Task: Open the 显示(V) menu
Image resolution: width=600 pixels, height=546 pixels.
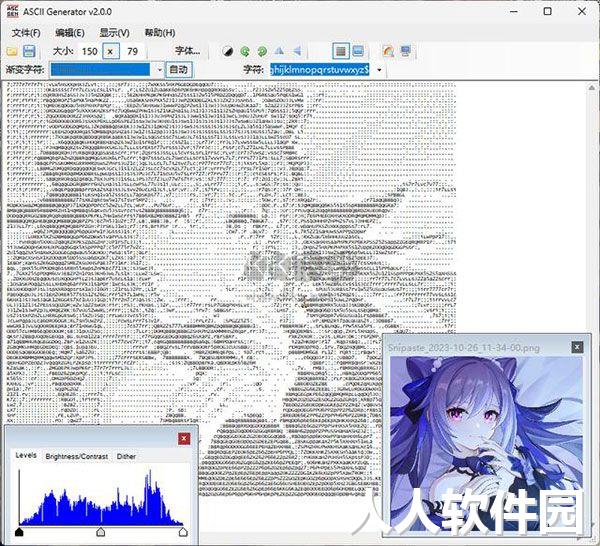Action: coord(114,33)
